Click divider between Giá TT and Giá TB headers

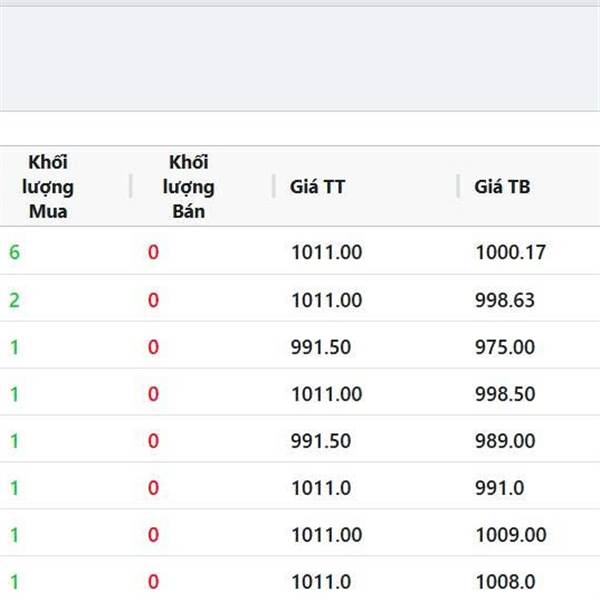pyautogui.click(x=459, y=186)
